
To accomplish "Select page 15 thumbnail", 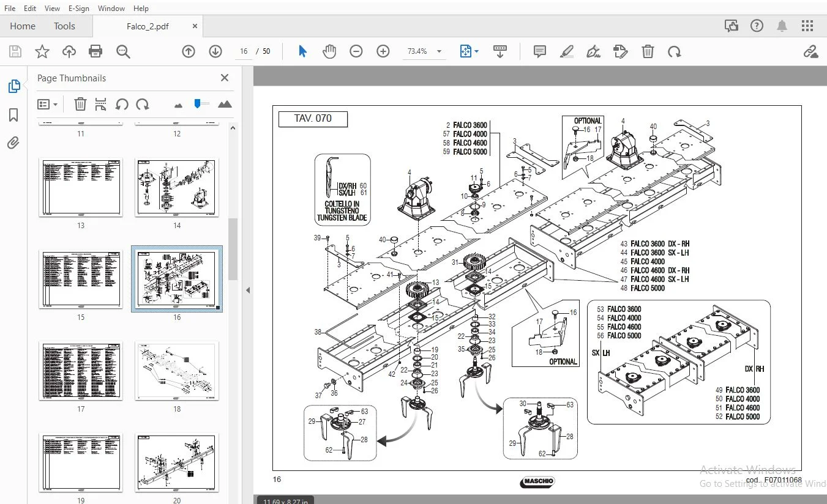I will point(81,279).
